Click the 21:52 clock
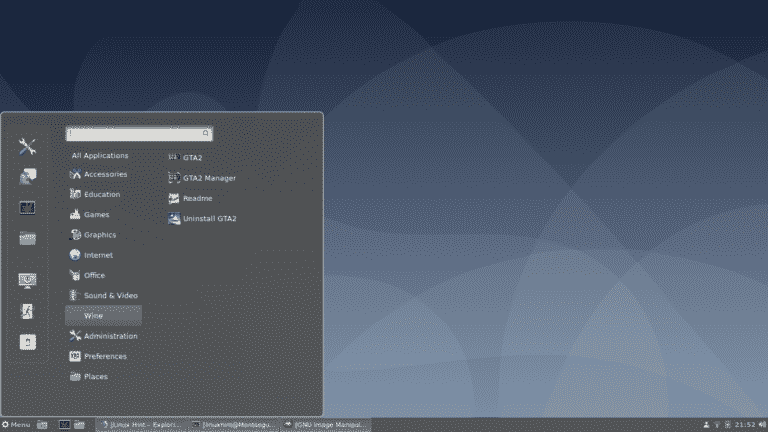The image size is (768, 432). click(x=744, y=425)
